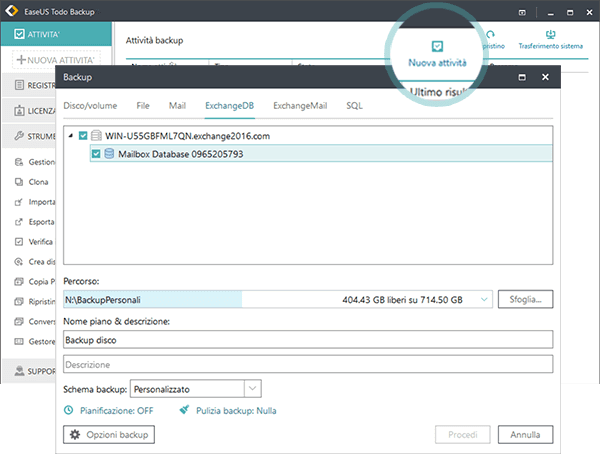600x475 pixels.
Task: Click the EaseUS Todo Backup logo
Action: click(12, 11)
